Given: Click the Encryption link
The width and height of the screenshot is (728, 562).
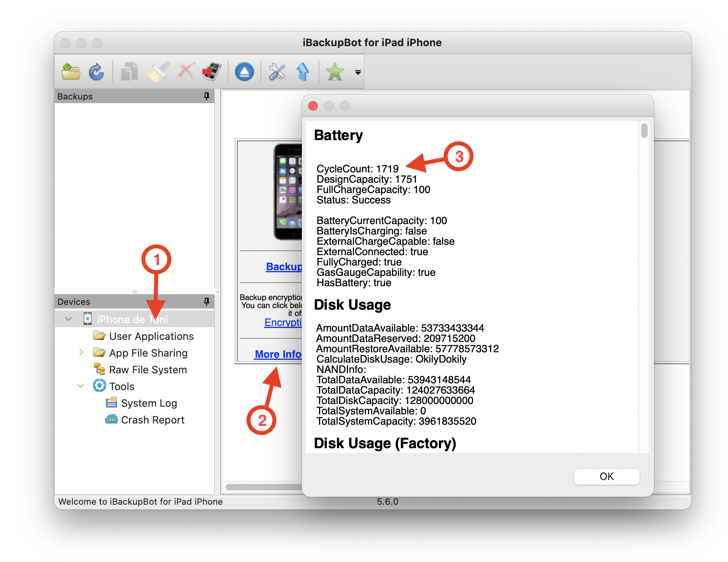Looking at the screenshot, I should coord(283,322).
